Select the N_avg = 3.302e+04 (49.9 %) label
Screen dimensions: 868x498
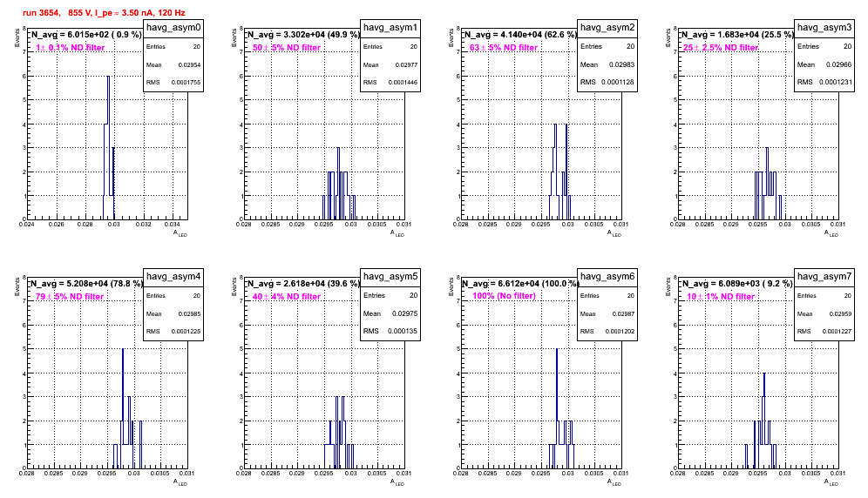click(x=303, y=35)
